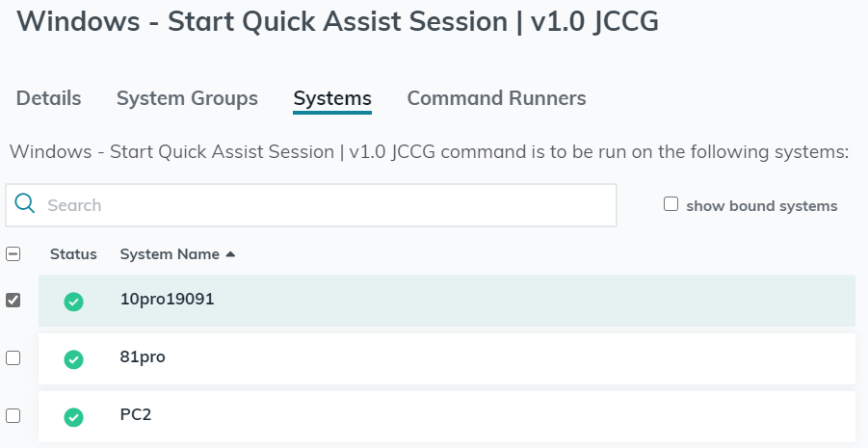Select the Systems tab

[332, 98]
